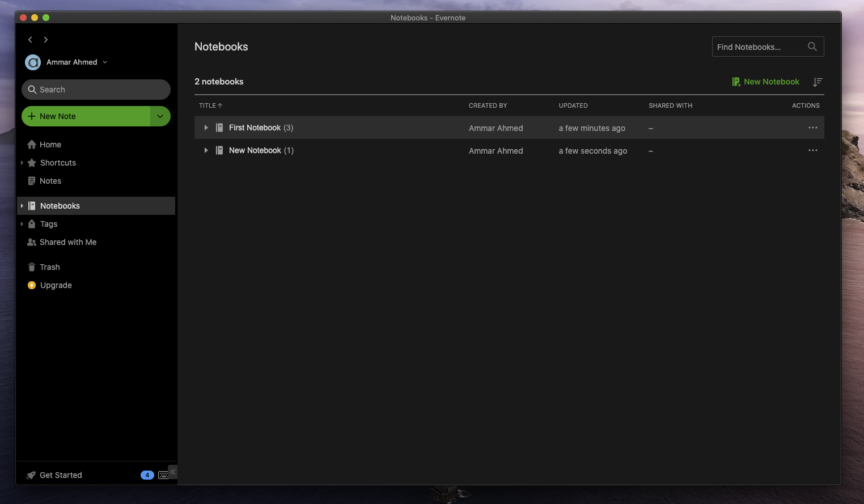
Task: Open the New Note dropdown arrow
Action: tap(160, 116)
